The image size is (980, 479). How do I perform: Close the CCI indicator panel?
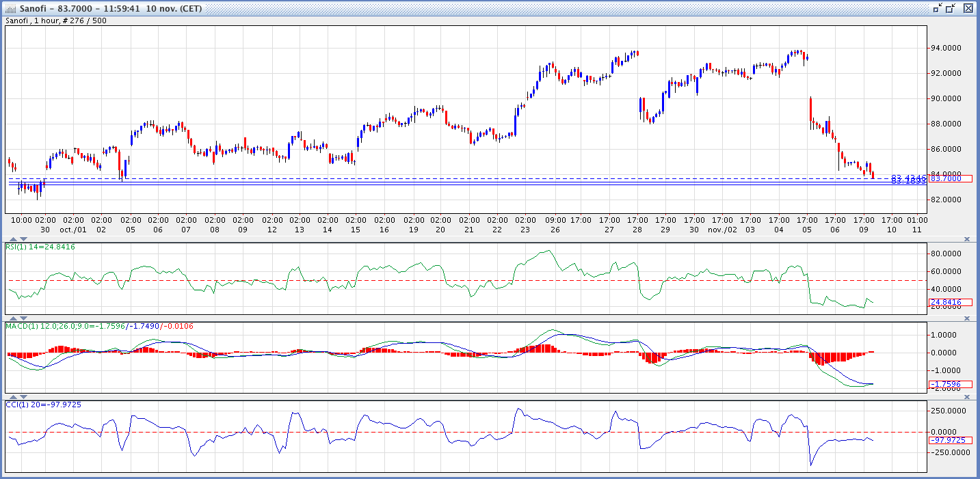pos(967,396)
